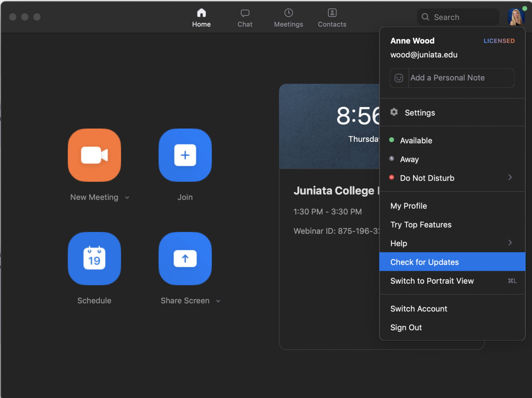Select Try Top Features

click(452, 225)
